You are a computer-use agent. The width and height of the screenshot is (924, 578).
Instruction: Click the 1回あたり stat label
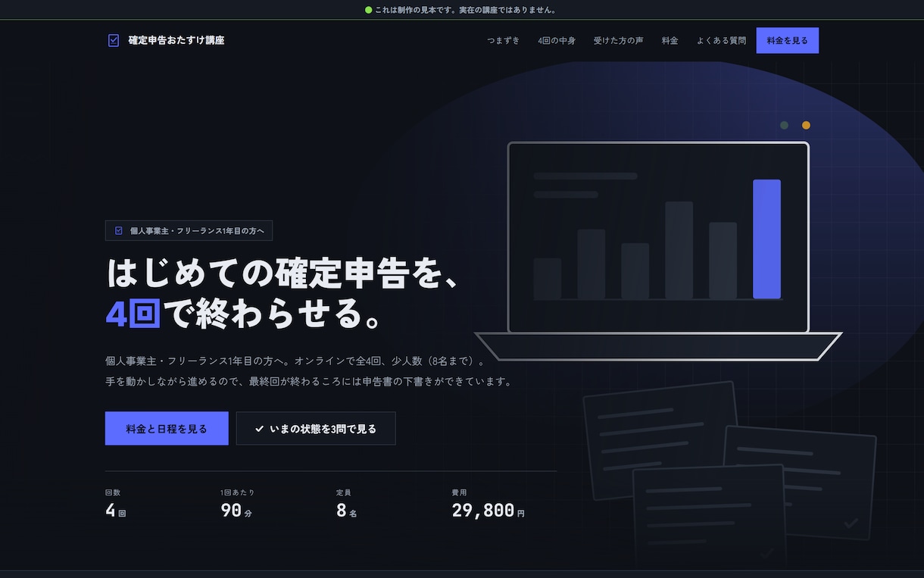click(x=238, y=492)
